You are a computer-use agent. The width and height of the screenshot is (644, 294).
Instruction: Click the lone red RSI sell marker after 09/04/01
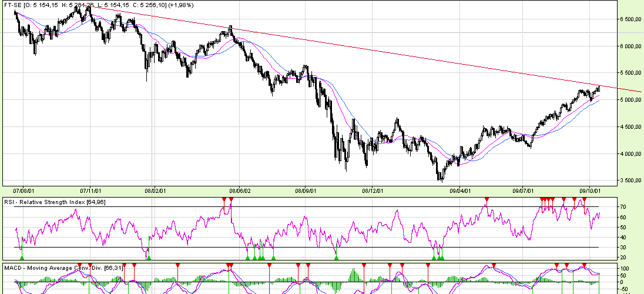tap(487, 199)
